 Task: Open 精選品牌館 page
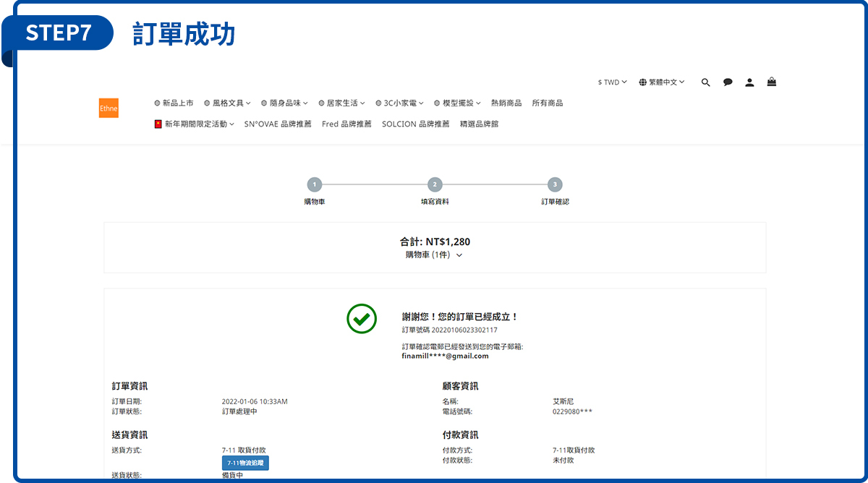click(x=479, y=124)
